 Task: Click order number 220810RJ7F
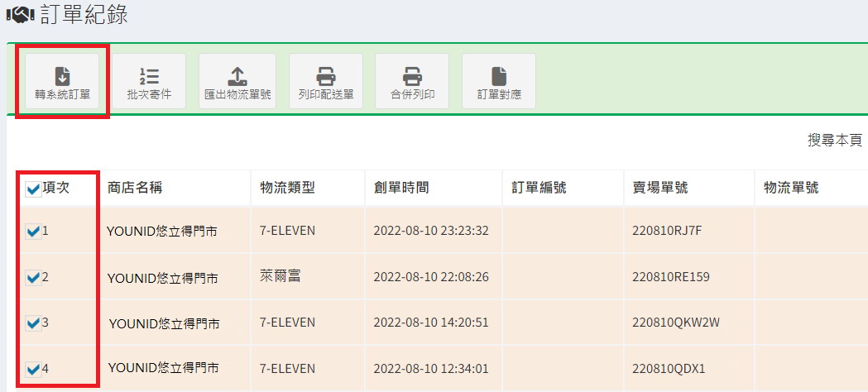click(x=667, y=231)
